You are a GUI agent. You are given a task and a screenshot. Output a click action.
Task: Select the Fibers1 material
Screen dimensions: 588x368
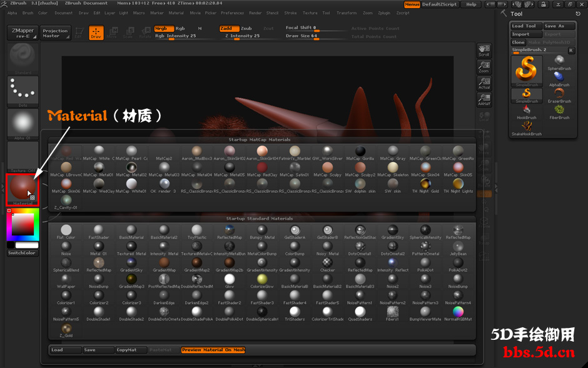[x=393, y=311]
